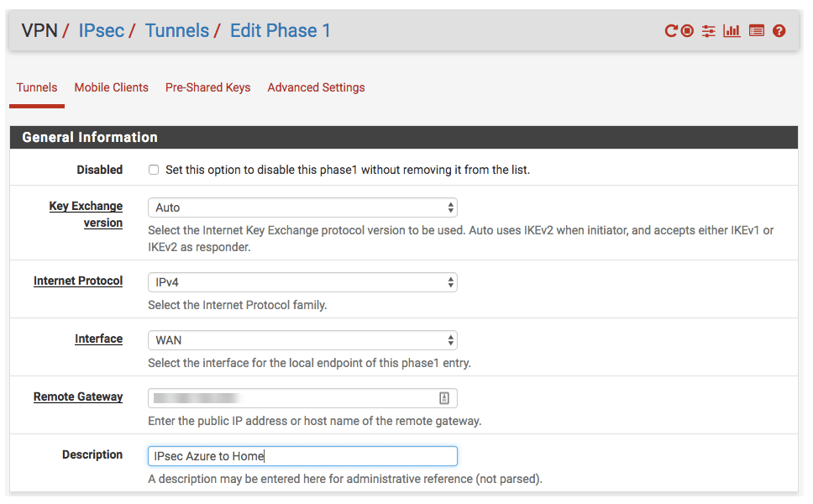813x504 pixels.
Task: Open the Key Exchange version dropdown
Action: click(302, 207)
